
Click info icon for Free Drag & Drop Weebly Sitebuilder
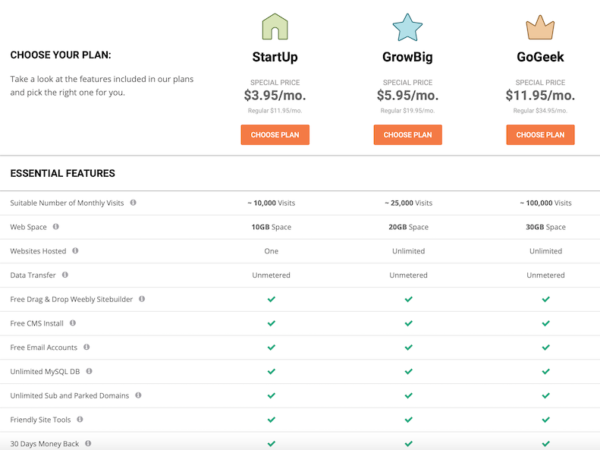(142, 299)
